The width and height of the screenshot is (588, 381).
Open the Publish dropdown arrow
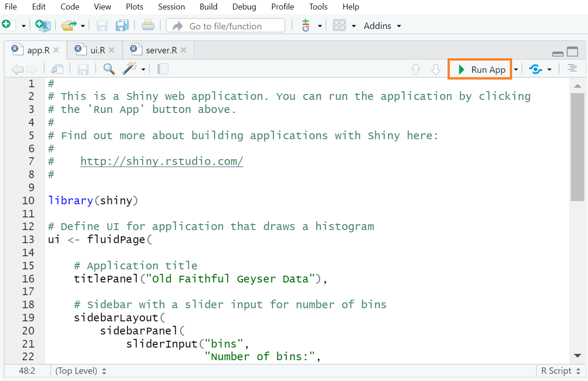coord(549,70)
